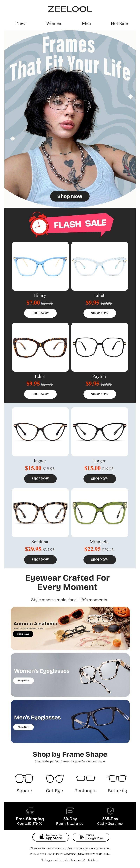
Task: Choose the Rectangle frame shape icon
Action: [86, 778]
